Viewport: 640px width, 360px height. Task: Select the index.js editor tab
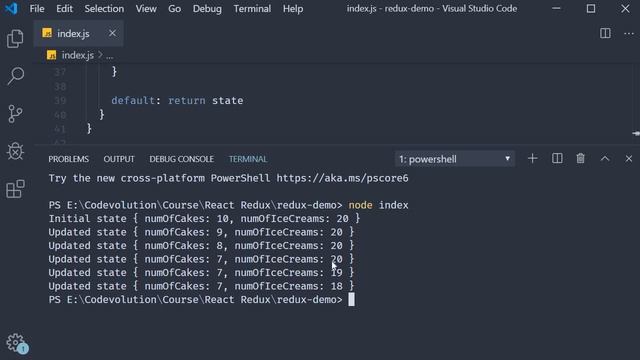point(78,33)
